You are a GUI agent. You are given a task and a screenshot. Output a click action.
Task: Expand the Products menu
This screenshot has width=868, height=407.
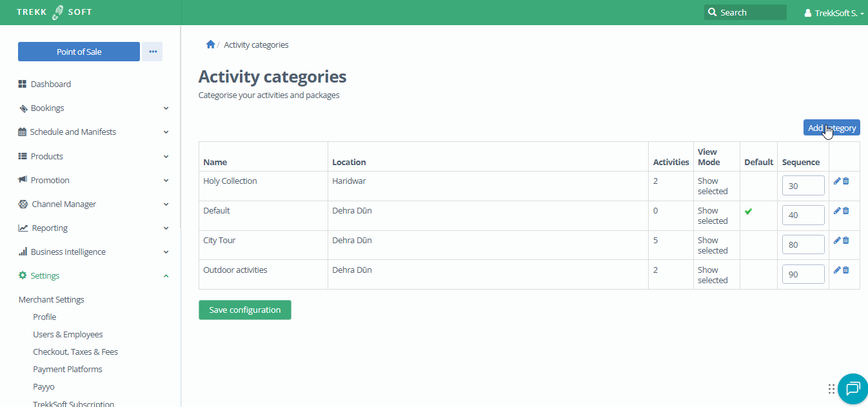[x=46, y=156]
